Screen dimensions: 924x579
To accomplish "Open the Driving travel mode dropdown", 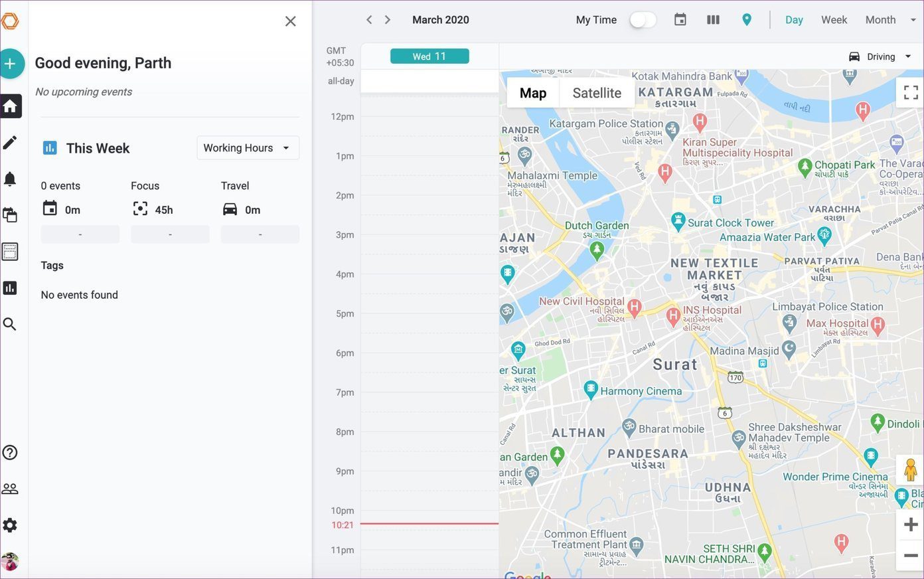I will point(880,56).
